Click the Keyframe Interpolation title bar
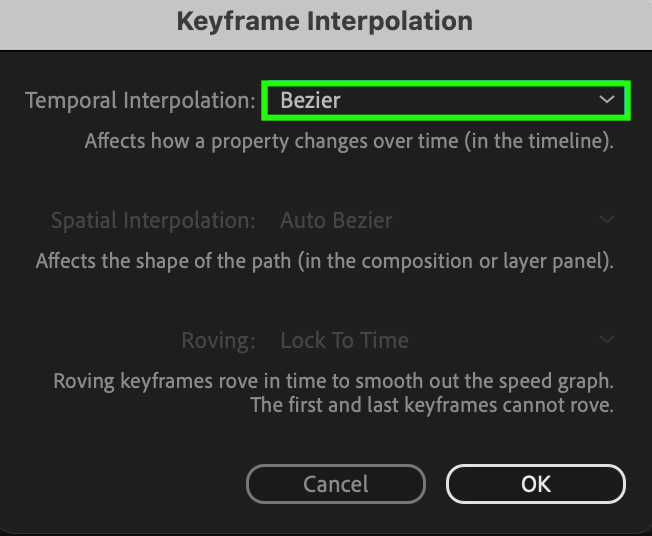 [x=325, y=21]
